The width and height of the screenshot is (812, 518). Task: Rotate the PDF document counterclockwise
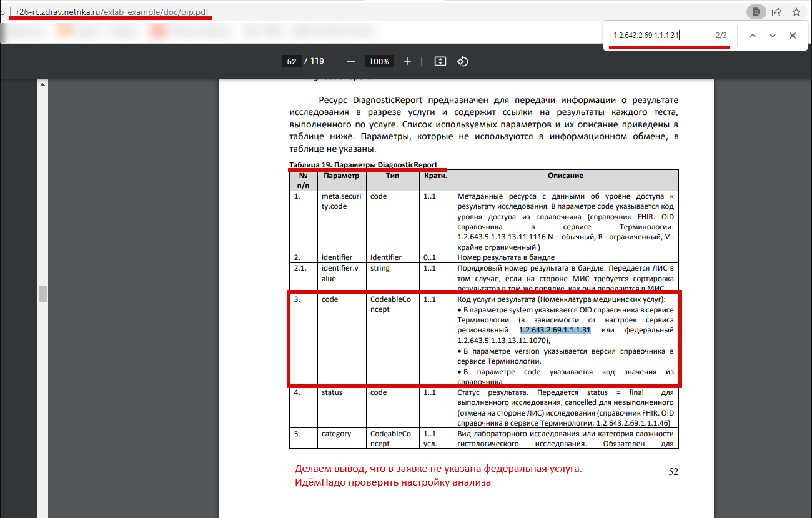click(463, 61)
